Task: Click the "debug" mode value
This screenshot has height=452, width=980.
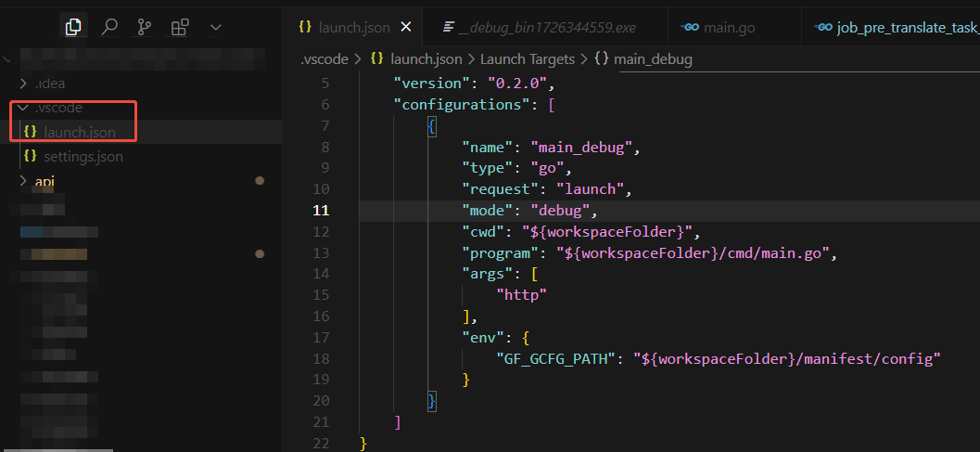Action: (x=560, y=210)
